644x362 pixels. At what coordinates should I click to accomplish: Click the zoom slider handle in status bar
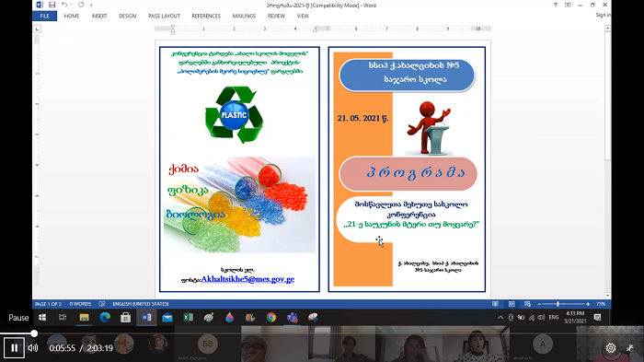pos(558,304)
